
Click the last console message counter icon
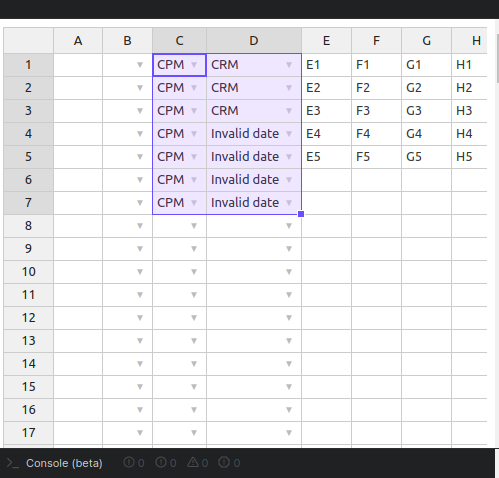[224, 462]
